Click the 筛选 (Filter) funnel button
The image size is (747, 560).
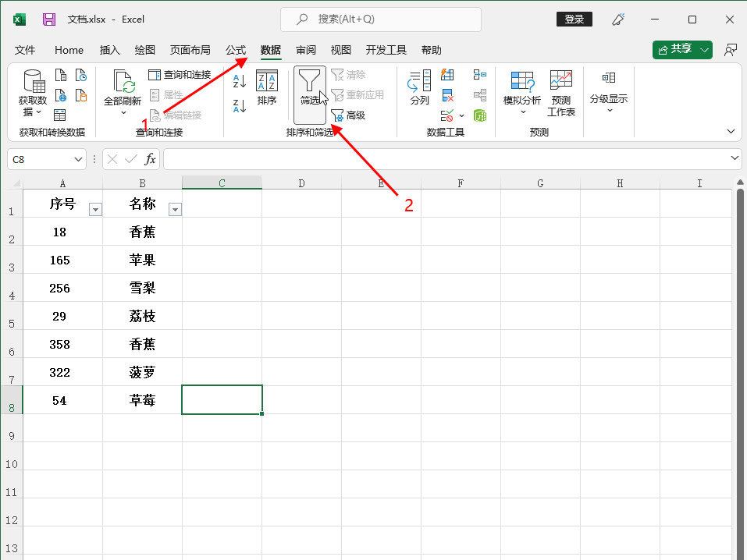click(310, 87)
